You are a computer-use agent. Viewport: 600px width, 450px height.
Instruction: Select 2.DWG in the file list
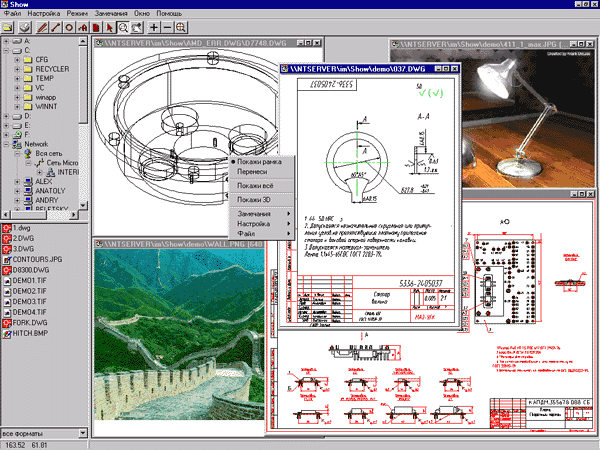(x=23, y=238)
